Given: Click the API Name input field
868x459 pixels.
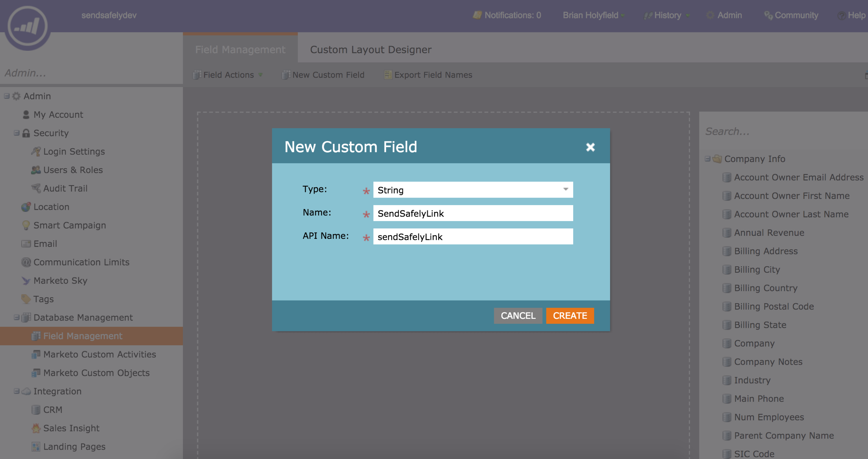Looking at the screenshot, I should click(x=473, y=236).
